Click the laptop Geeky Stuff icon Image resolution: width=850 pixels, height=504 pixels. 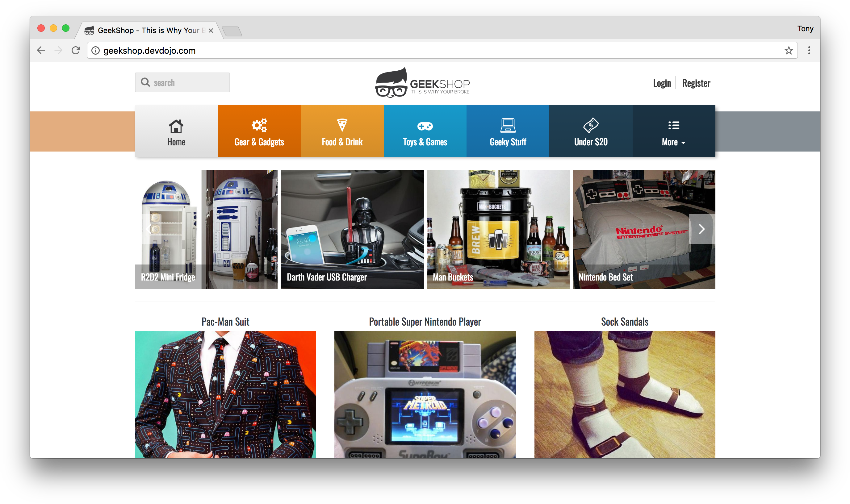tap(508, 125)
